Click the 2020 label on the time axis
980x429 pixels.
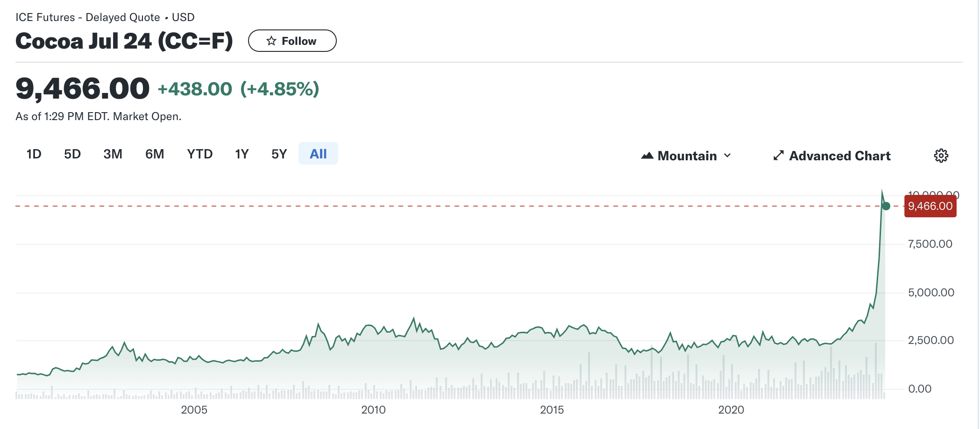point(731,410)
